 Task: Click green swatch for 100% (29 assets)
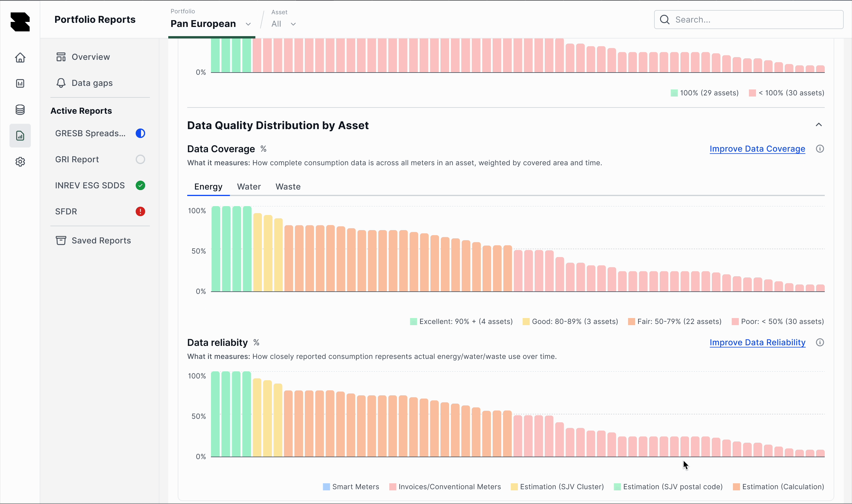click(674, 93)
